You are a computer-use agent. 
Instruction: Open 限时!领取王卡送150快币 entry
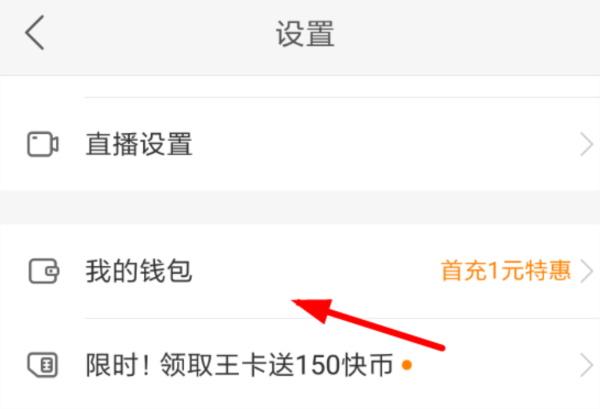pyautogui.click(x=300, y=364)
